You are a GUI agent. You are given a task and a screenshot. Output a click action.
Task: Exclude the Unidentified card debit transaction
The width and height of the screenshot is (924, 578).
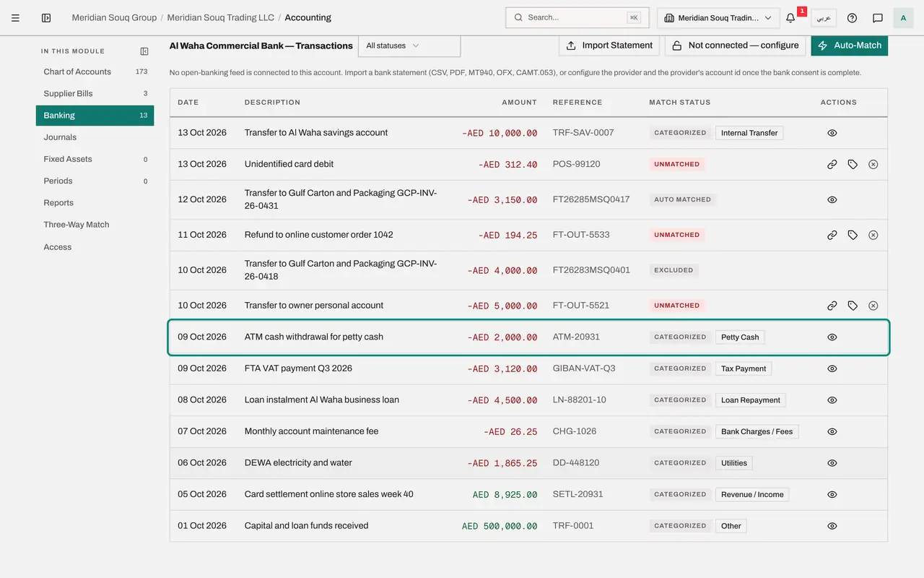[873, 165]
